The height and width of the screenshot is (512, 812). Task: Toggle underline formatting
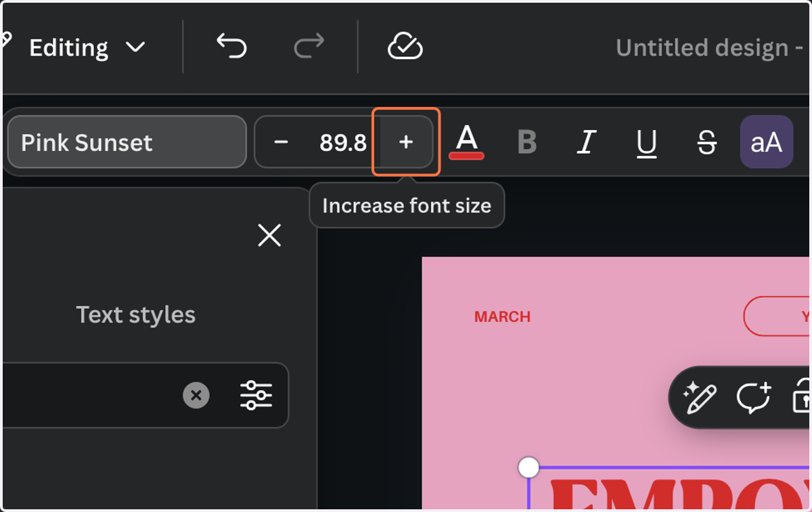(647, 142)
